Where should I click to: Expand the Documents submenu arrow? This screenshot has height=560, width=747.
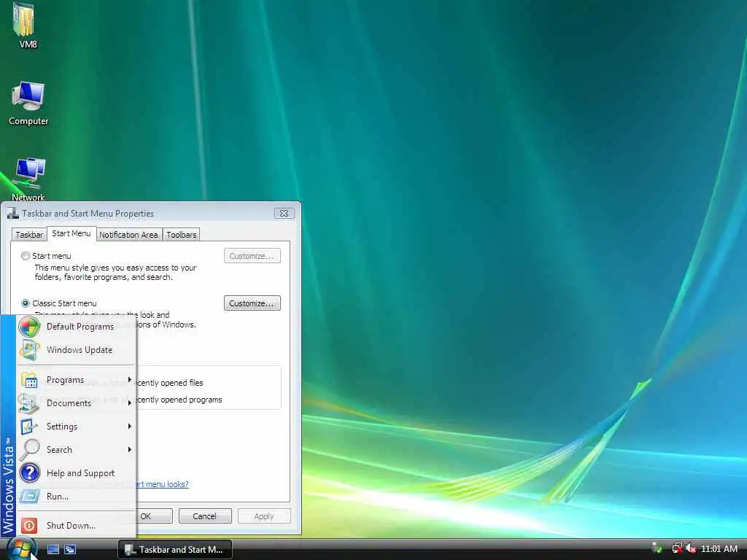tap(130, 402)
